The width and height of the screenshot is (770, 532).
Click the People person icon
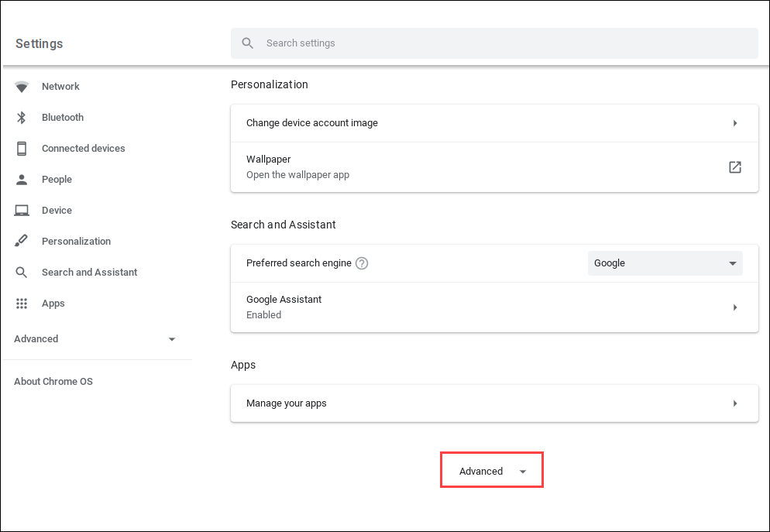click(22, 180)
